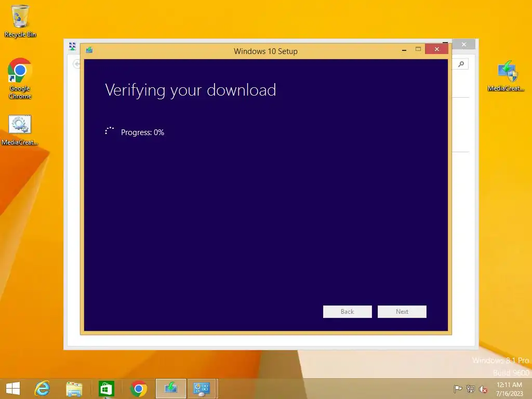Close the background window behind Setup
Viewport: 532px width, 399px height.
click(x=464, y=45)
